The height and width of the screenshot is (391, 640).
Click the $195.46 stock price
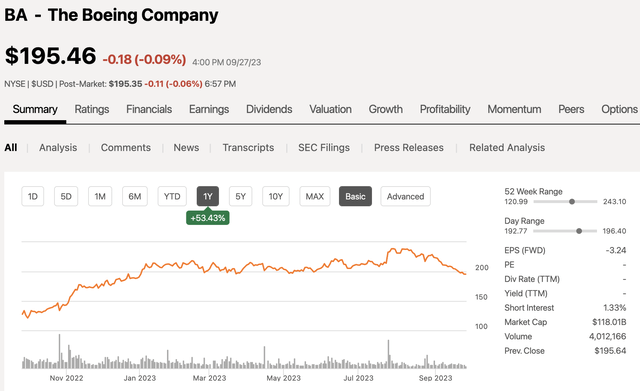(x=51, y=56)
